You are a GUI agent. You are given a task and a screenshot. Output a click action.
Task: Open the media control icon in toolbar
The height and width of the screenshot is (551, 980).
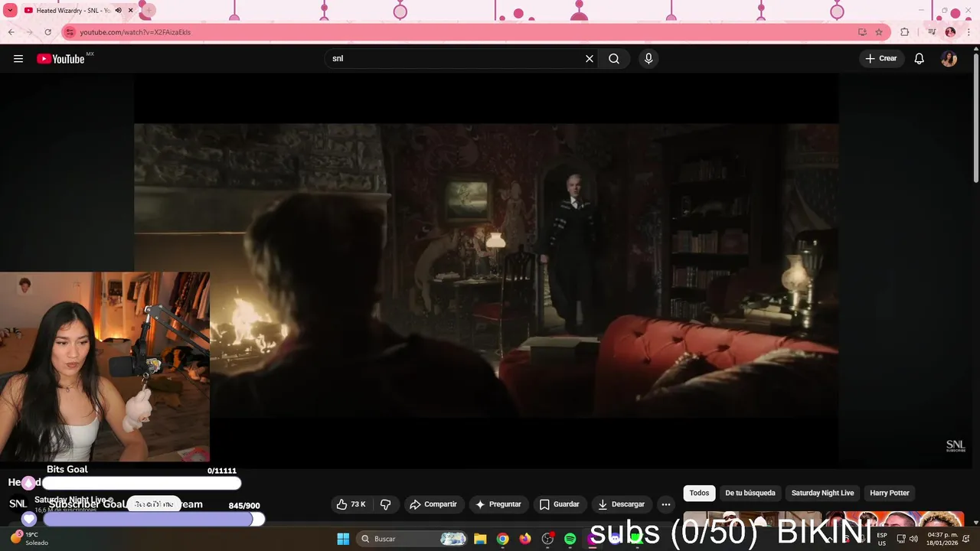[932, 32]
